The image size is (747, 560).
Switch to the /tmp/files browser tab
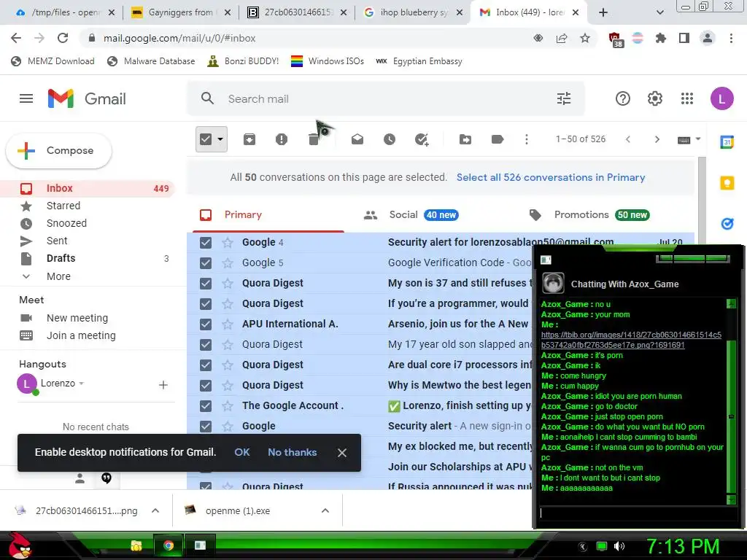[x=65, y=12]
